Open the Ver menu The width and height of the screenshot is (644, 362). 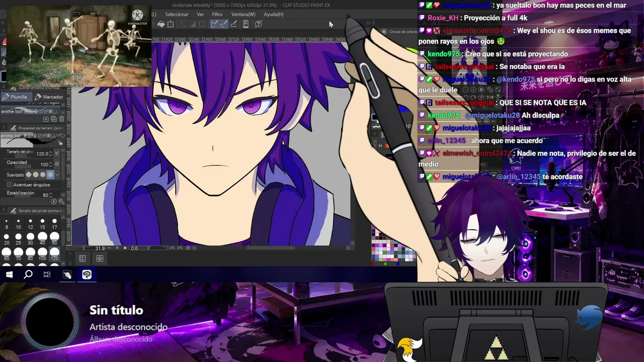tap(200, 14)
